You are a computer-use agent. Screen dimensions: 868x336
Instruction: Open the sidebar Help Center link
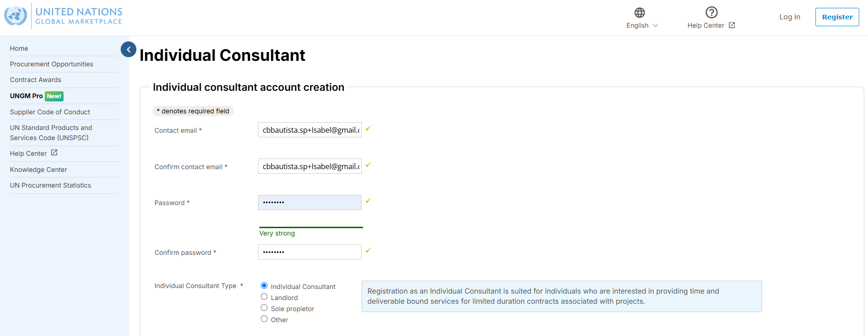pos(29,153)
